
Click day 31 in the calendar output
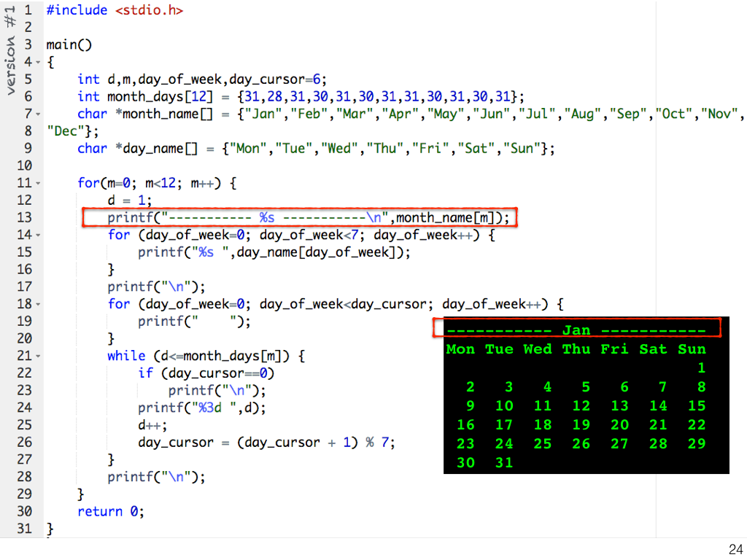tap(504, 462)
